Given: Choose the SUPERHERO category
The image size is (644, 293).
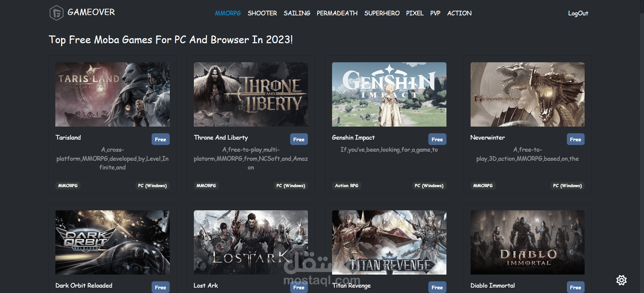Looking at the screenshot, I should tap(382, 13).
